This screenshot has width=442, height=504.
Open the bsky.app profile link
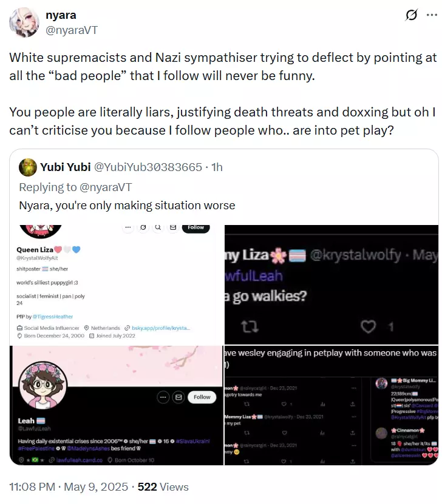161,328
